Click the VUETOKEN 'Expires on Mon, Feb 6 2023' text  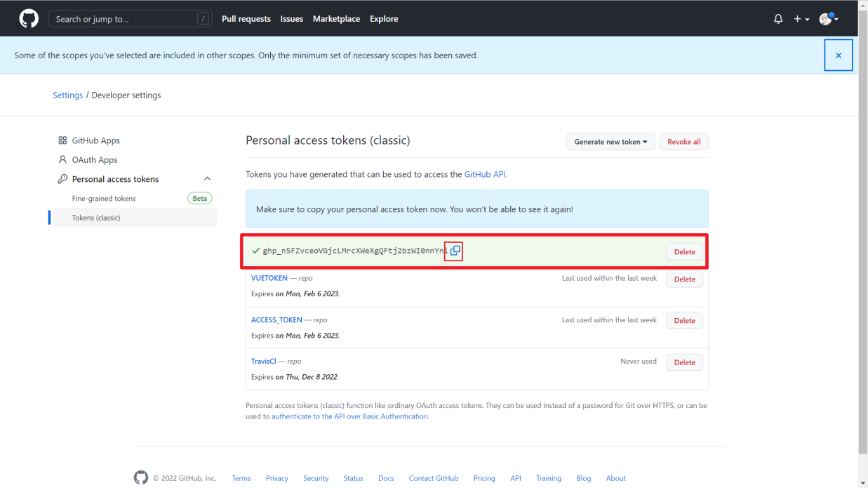point(295,294)
